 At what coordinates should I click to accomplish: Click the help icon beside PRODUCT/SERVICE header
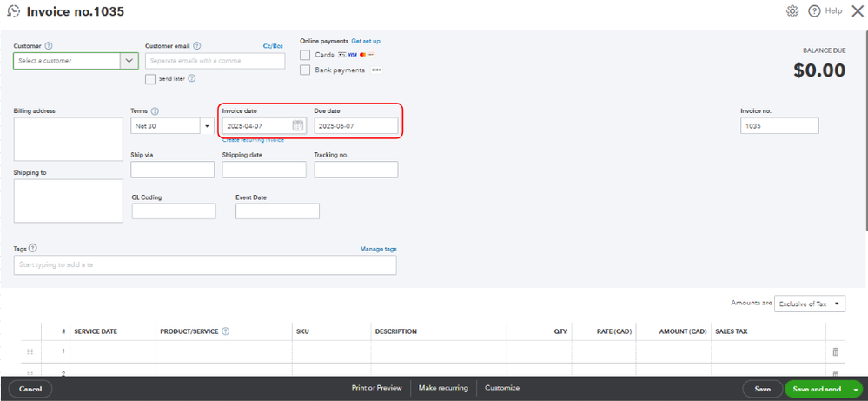coord(225,331)
